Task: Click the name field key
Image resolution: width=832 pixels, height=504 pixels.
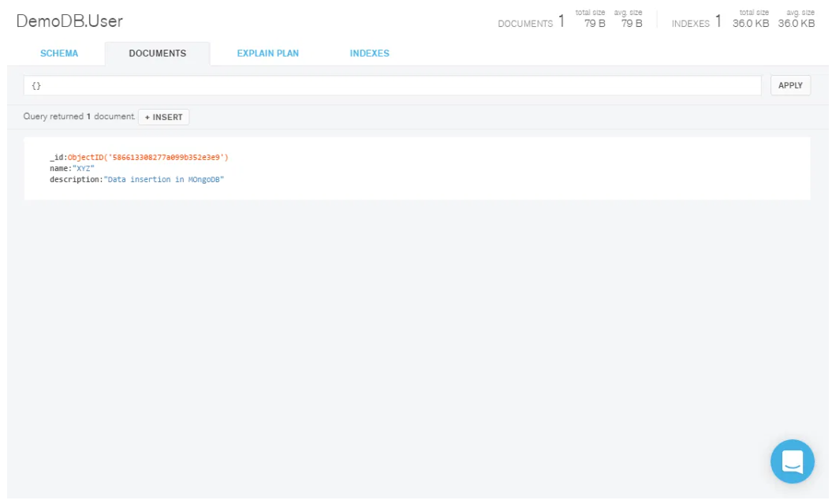Action: coord(59,169)
